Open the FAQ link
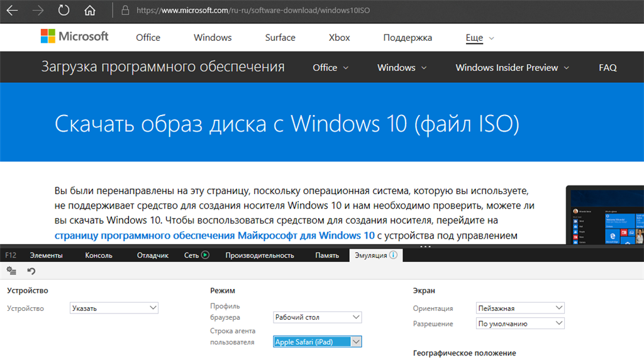 (x=608, y=68)
